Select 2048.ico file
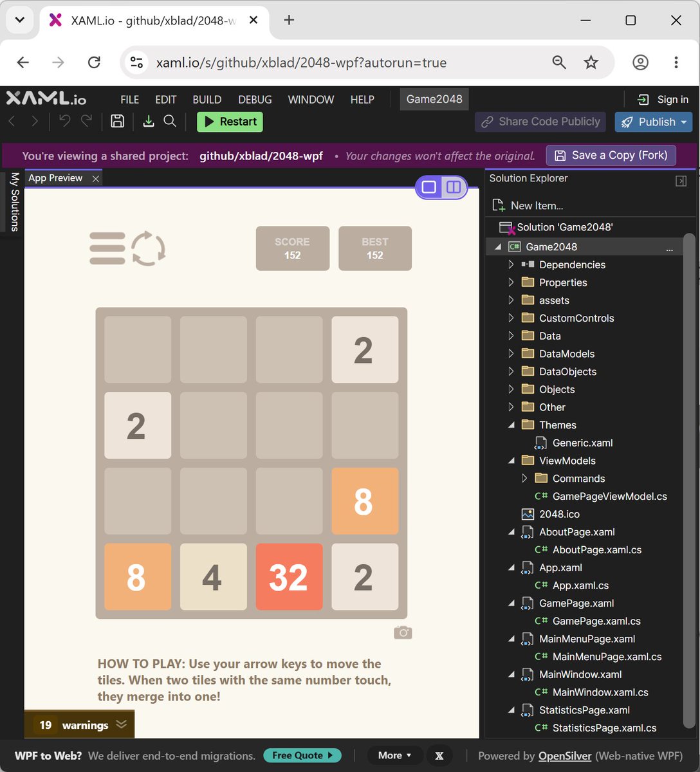This screenshot has height=772, width=700. [x=550, y=514]
